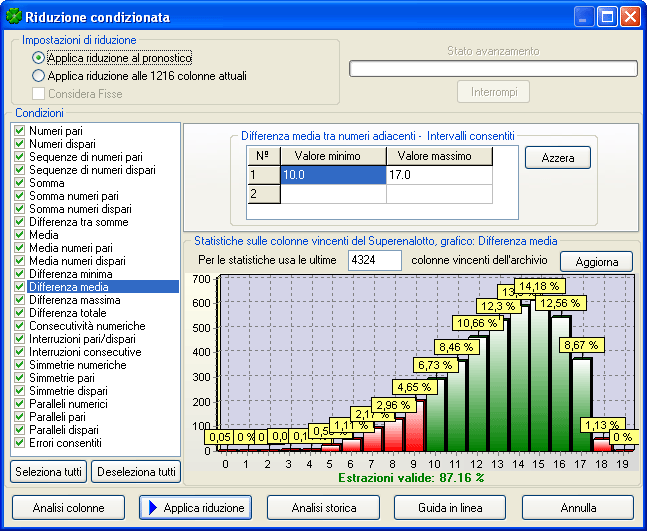The height and width of the screenshot is (531, 647).
Task: Uncheck the 'Numeri pari' condition checkbox
Action: [19, 131]
